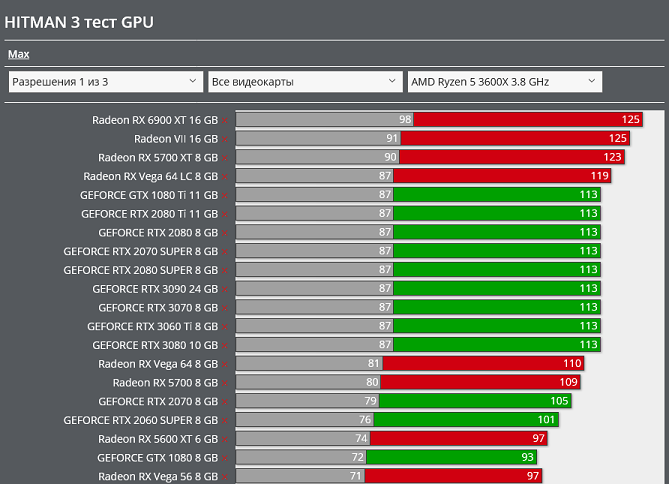Click the X next to GEFORCE RTX 3090 24 GB

224,290
